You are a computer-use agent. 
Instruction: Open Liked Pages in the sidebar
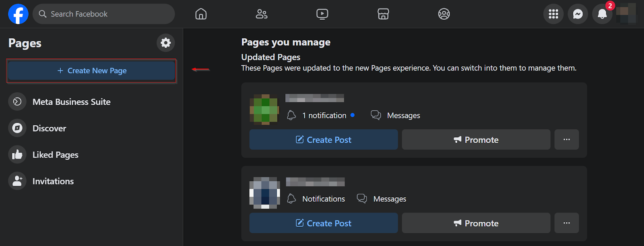[92, 155]
